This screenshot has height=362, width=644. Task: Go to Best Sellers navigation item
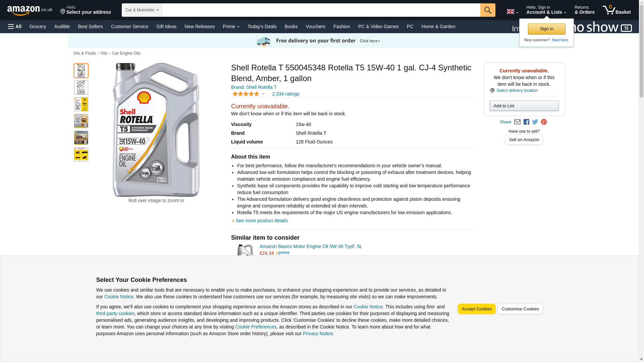pyautogui.click(x=90, y=26)
